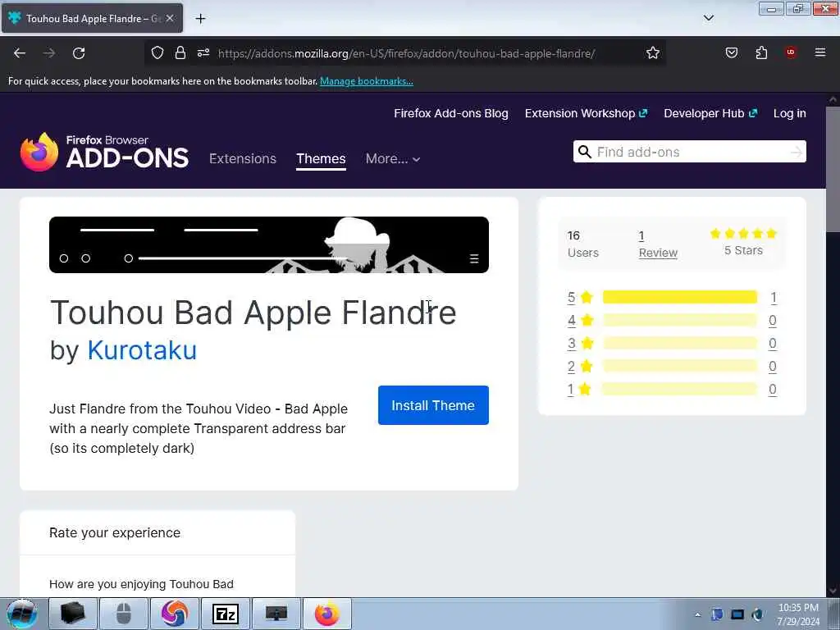Click the 16 Users statistic
This screenshot has width=840, height=630.
pyautogui.click(x=583, y=244)
